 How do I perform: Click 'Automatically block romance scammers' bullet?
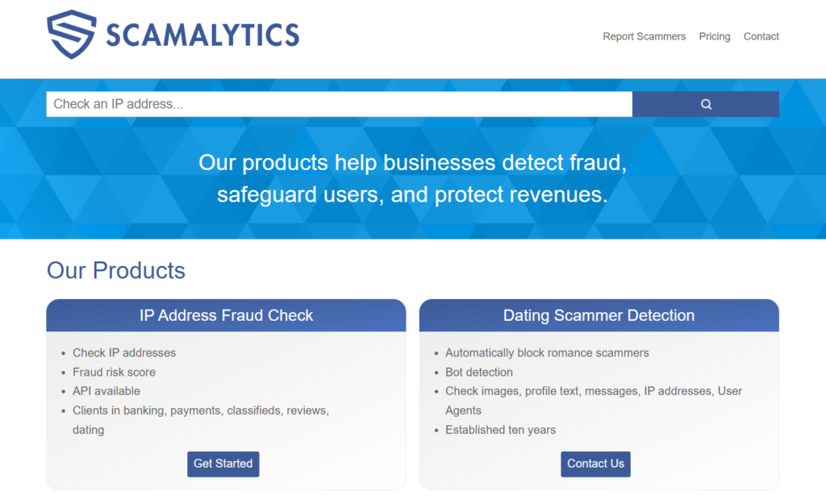[547, 352]
